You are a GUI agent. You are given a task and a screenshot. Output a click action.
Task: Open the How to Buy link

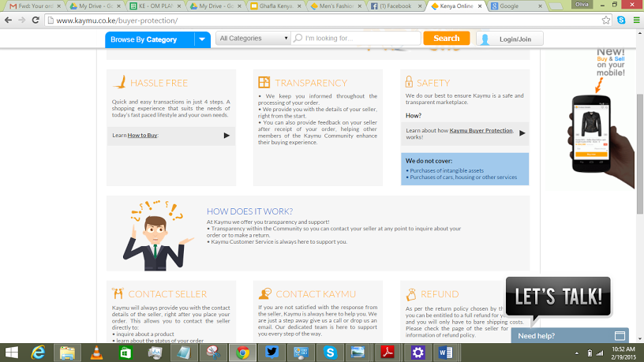pos(142,135)
